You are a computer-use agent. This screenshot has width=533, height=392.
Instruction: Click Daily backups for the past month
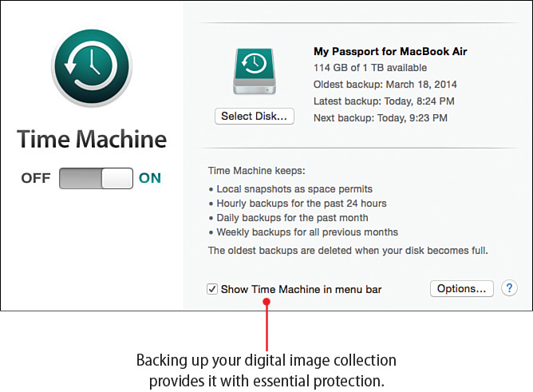click(290, 218)
